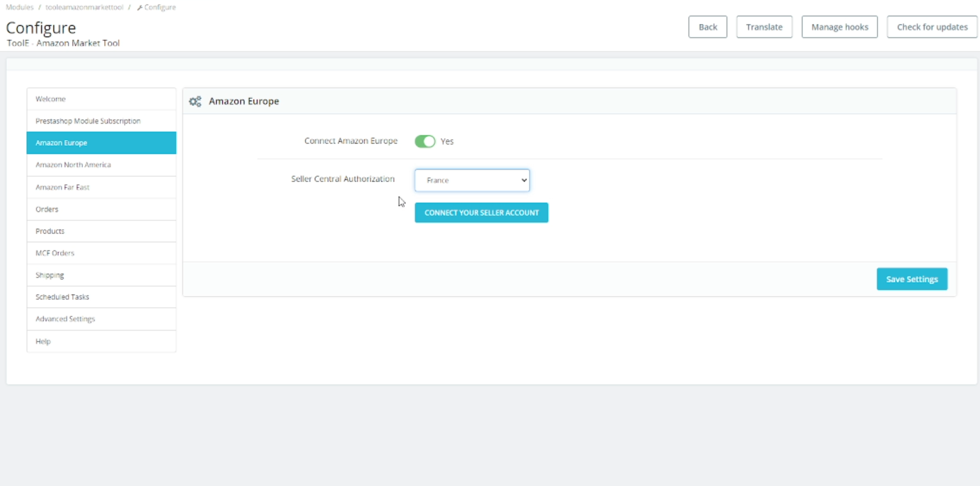Switch to Amazon Far East tab
This screenshot has height=486, width=980.
coord(102,187)
